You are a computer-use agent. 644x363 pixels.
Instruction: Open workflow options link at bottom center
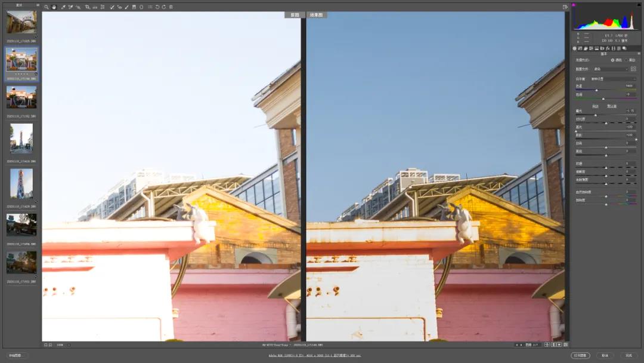315,355
